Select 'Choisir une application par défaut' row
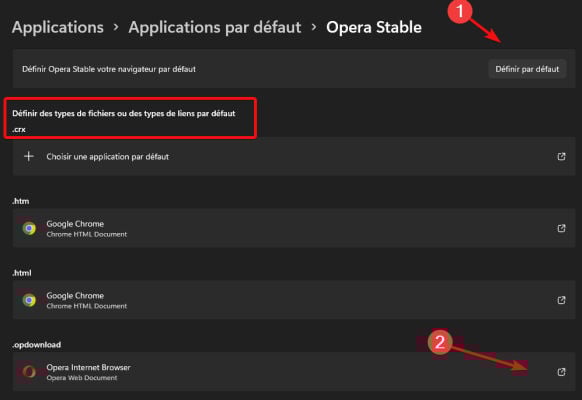 294,157
